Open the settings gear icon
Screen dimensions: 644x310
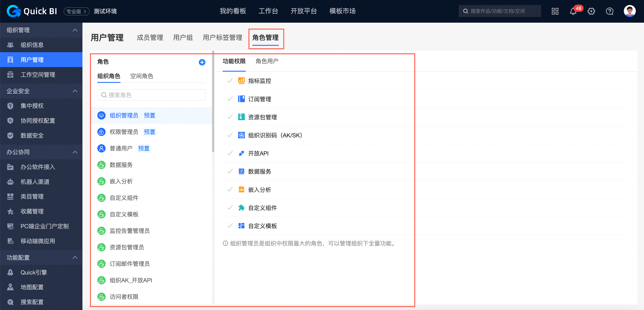pyautogui.click(x=591, y=11)
